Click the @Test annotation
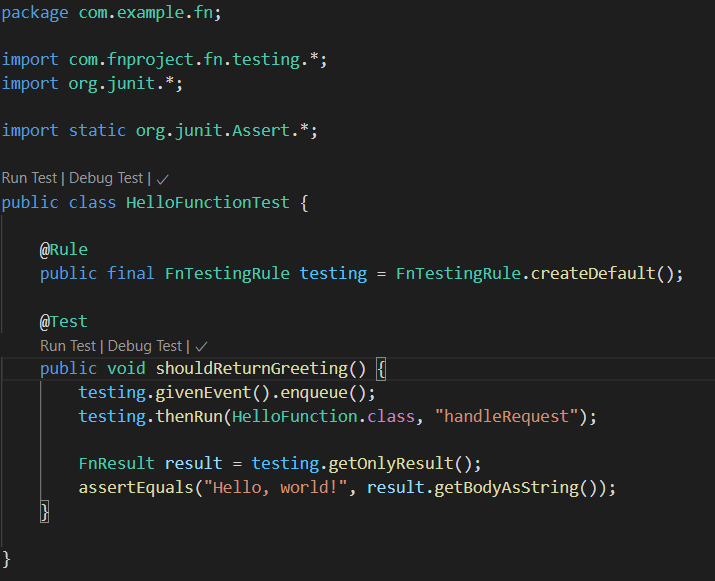 tap(63, 322)
